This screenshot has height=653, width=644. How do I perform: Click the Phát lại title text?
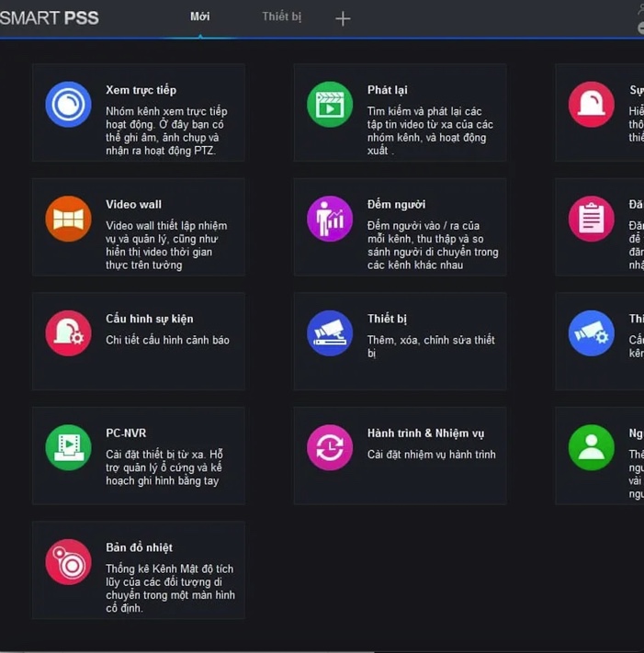[x=388, y=90]
